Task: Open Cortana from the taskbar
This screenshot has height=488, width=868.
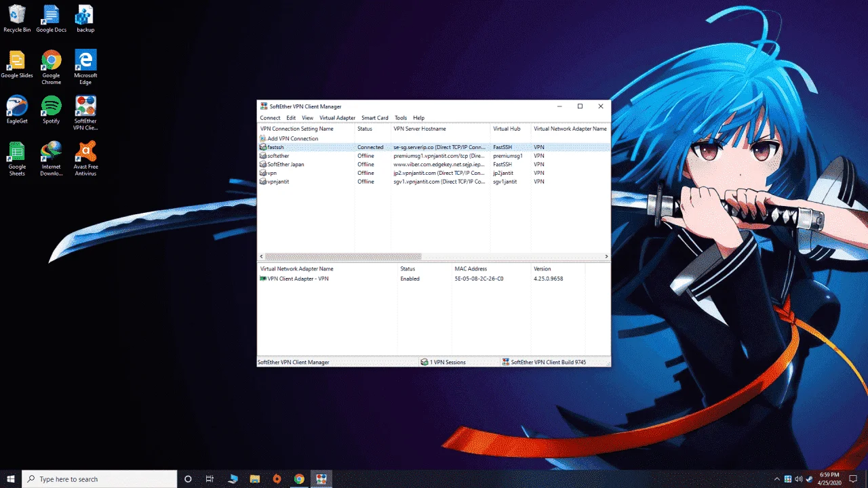Action: pos(188,479)
